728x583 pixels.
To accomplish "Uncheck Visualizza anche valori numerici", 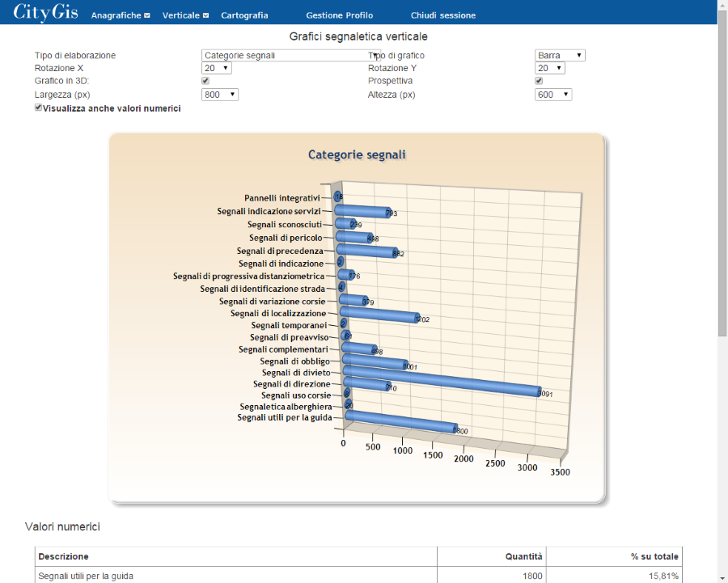I will point(39,108).
